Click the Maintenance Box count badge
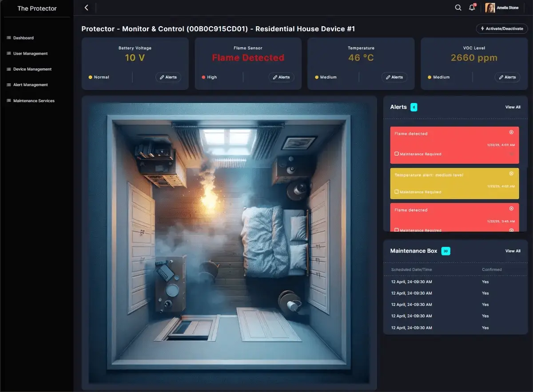The width and height of the screenshot is (533, 392). 445,251
